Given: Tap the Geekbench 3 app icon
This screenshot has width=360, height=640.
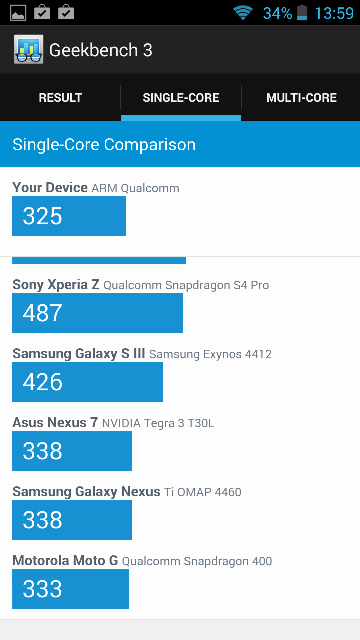Looking at the screenshot, I should (x=28, y=49).
